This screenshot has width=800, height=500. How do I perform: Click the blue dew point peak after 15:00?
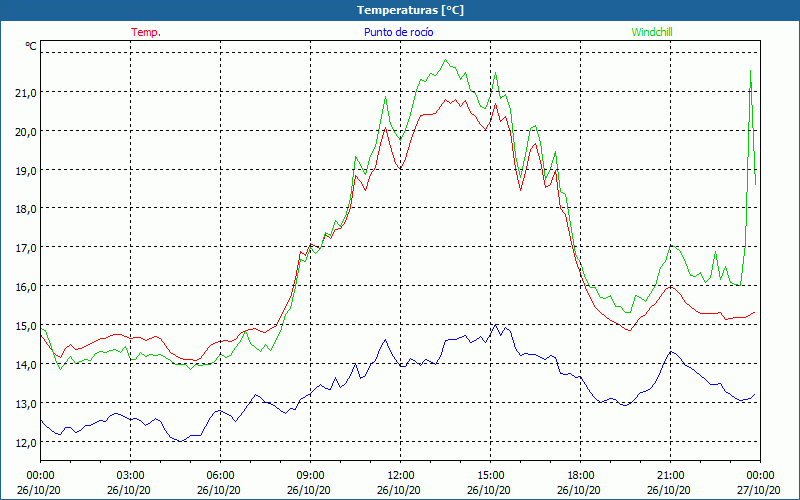[495, 324]
